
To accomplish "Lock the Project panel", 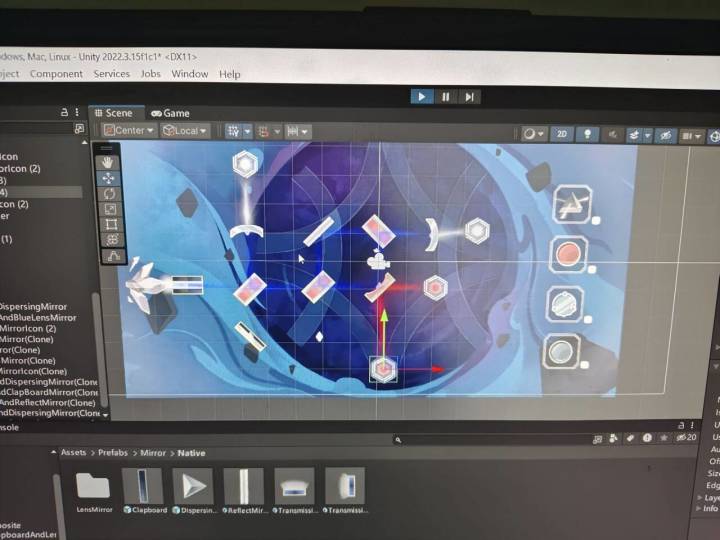I will 681,425.
